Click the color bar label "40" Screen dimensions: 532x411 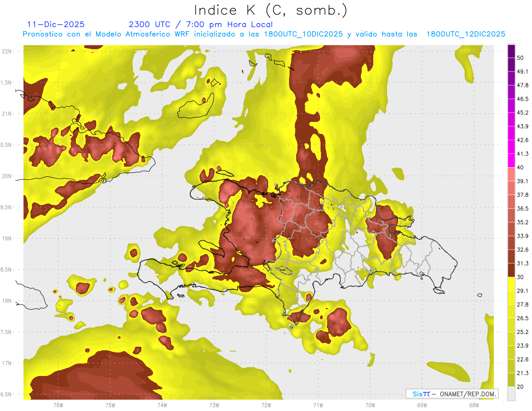tap(520, 168)
